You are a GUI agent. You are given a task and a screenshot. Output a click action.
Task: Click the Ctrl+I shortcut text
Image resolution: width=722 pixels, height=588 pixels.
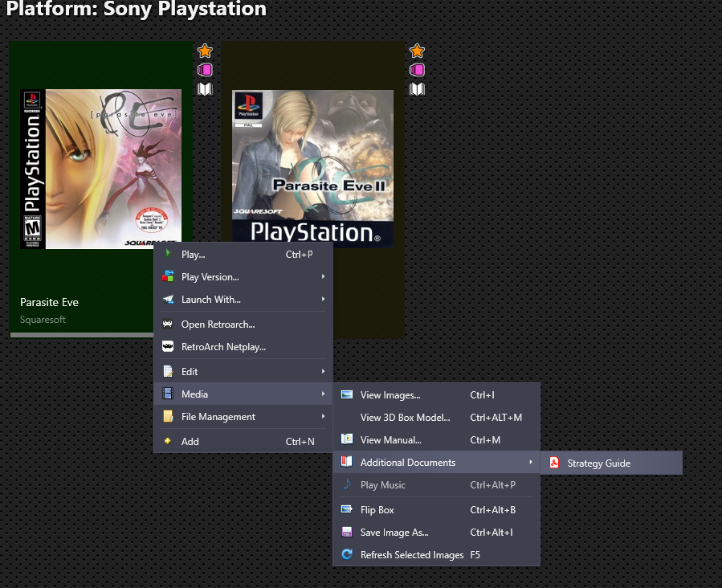pyautogui.click(x=482, y=395)
